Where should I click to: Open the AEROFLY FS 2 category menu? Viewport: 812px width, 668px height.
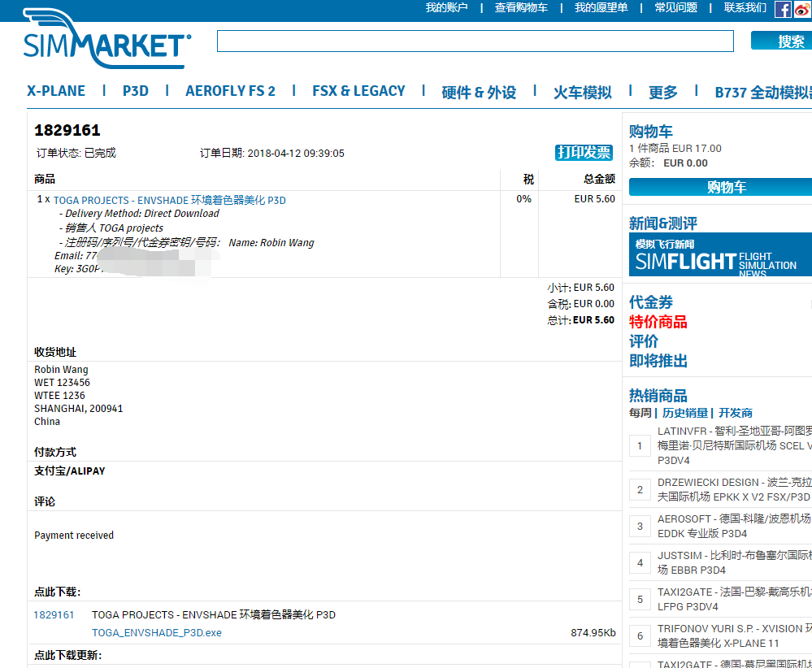(x=231, y=91)
